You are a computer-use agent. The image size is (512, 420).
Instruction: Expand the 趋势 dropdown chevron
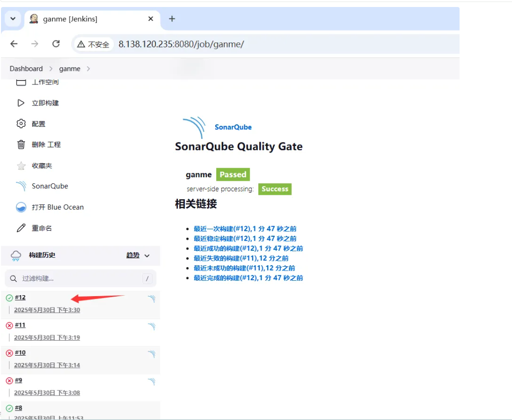click(147, 256)
